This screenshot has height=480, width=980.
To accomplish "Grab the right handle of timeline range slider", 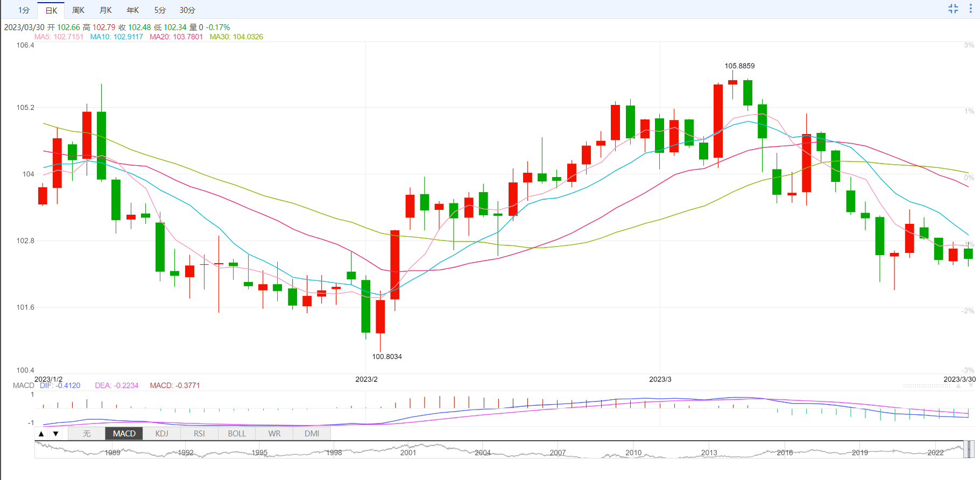I will (x=972, y=449).
